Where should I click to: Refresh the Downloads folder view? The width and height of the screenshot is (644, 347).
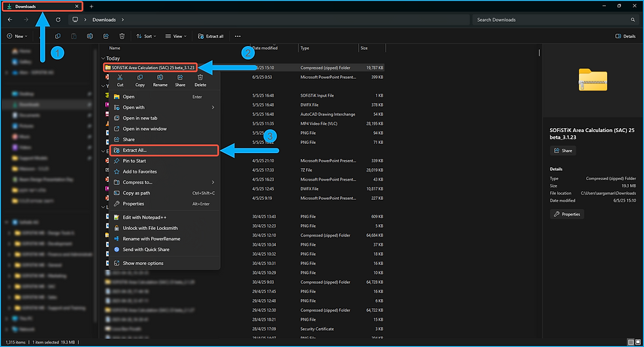(x=58, y=20)
